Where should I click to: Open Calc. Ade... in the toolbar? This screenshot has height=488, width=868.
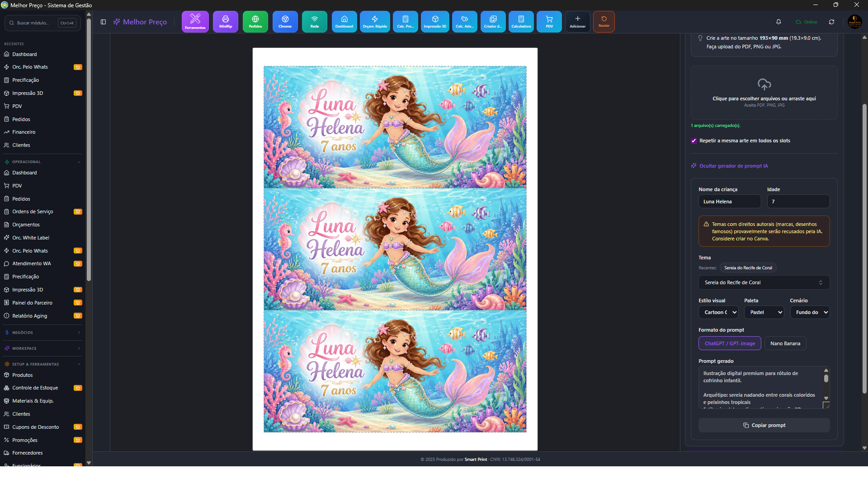click(465, 22)
